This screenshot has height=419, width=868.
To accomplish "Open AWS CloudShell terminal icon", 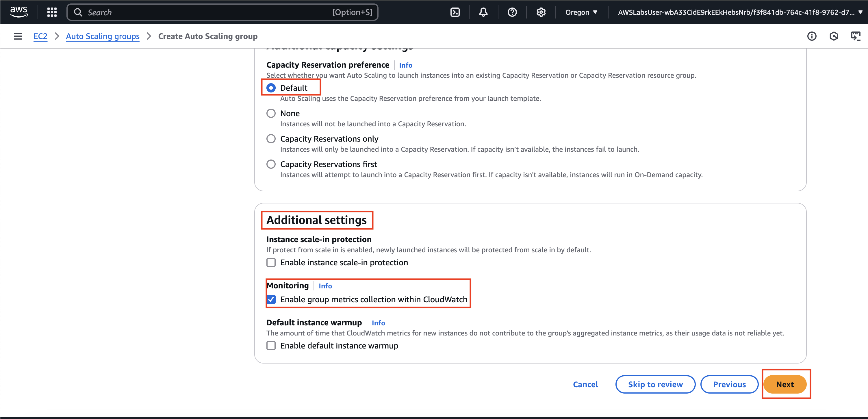I will 455,12.
